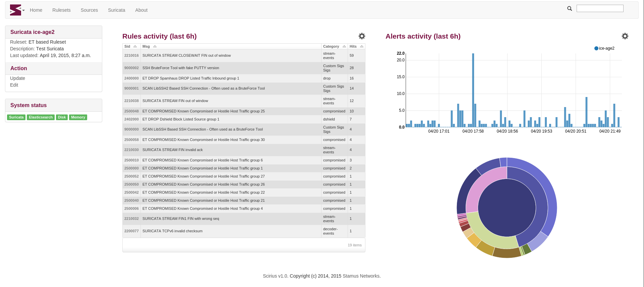The image size is (644, 287).
Task: Select SURICATA STREAM CLOSEWAIT FIN message
Action: 186,55
